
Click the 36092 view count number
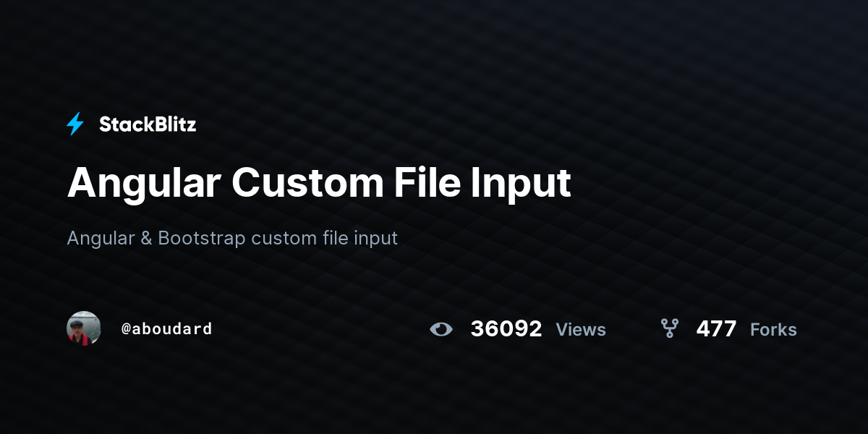pyautogui.click(x=506, y=329)
